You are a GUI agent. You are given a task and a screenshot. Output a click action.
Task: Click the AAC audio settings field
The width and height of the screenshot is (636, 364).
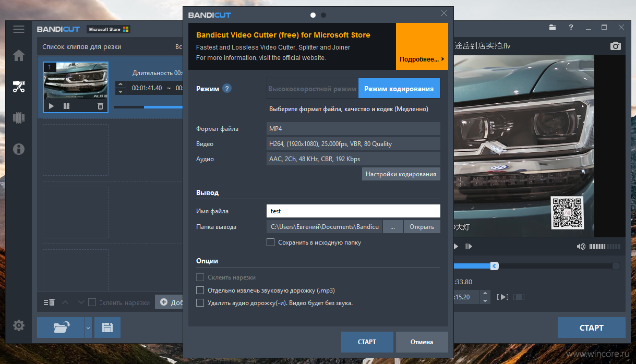coord(353,159)
